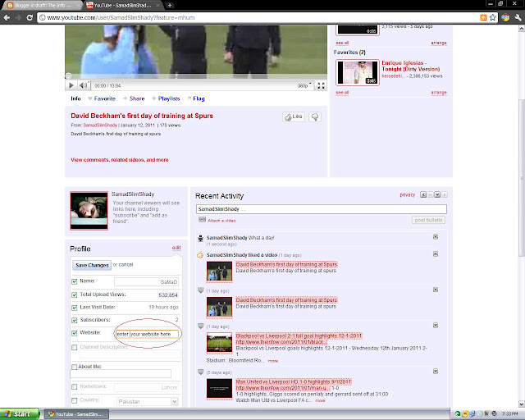525x420 pixels.
Task: Click post bulletin button
Action: [428, 220]
